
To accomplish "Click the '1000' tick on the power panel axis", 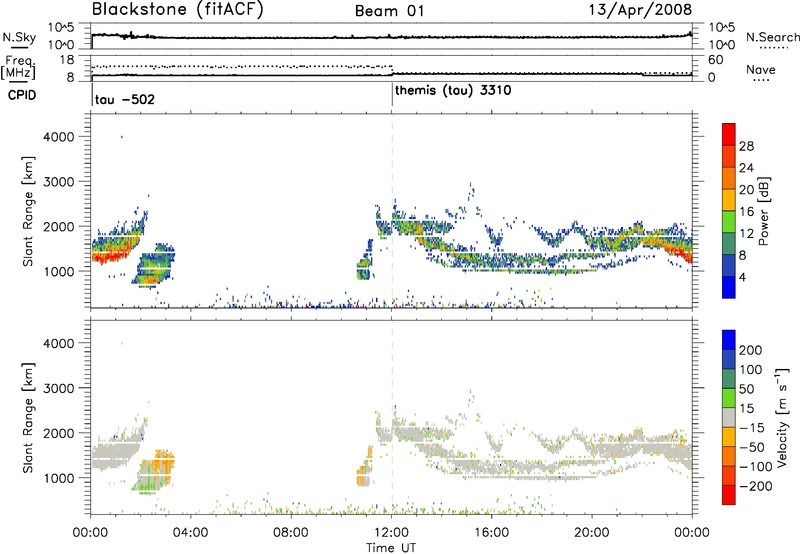I will click(59, 272).
